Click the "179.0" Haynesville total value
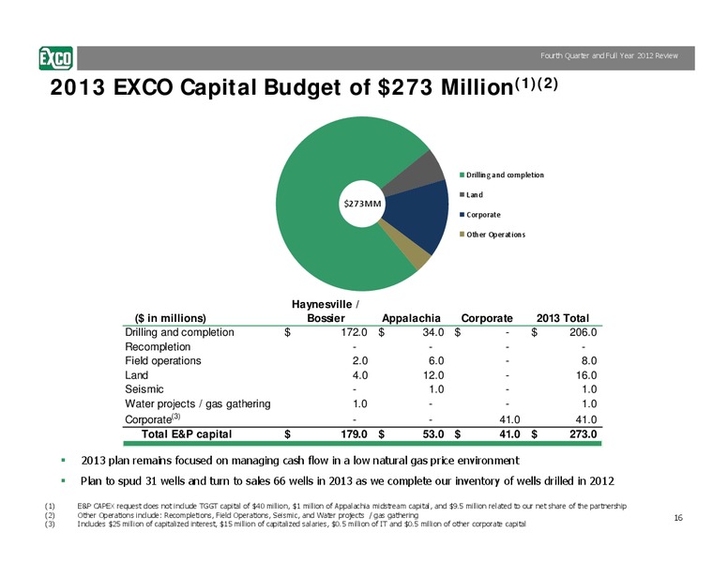The height and width of the screenshot is (563, 728). tap(354, 434)
